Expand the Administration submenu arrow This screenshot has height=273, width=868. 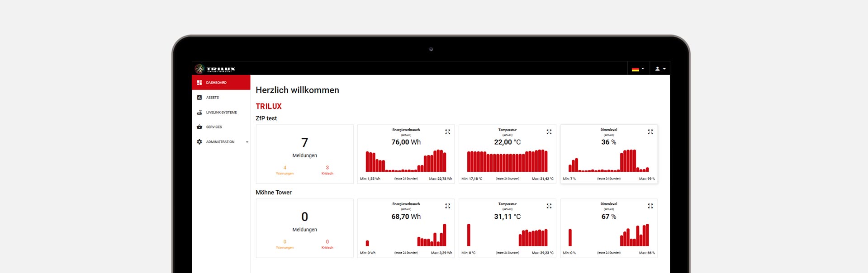(x=247, y=142)
